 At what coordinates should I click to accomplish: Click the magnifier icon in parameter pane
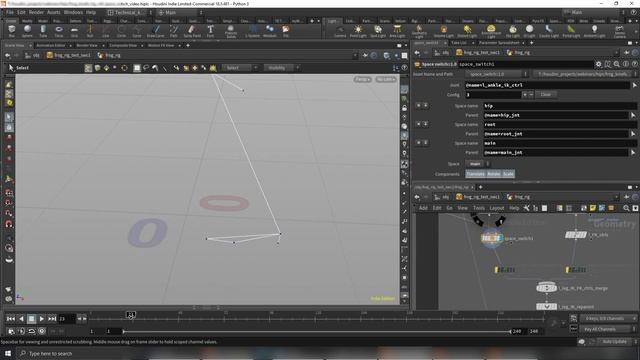(x=617, y=64)
